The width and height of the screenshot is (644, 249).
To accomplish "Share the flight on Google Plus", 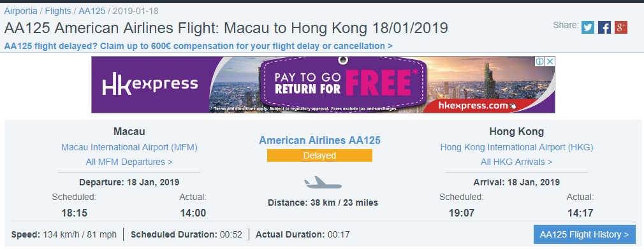I will [x=620, y=27].
